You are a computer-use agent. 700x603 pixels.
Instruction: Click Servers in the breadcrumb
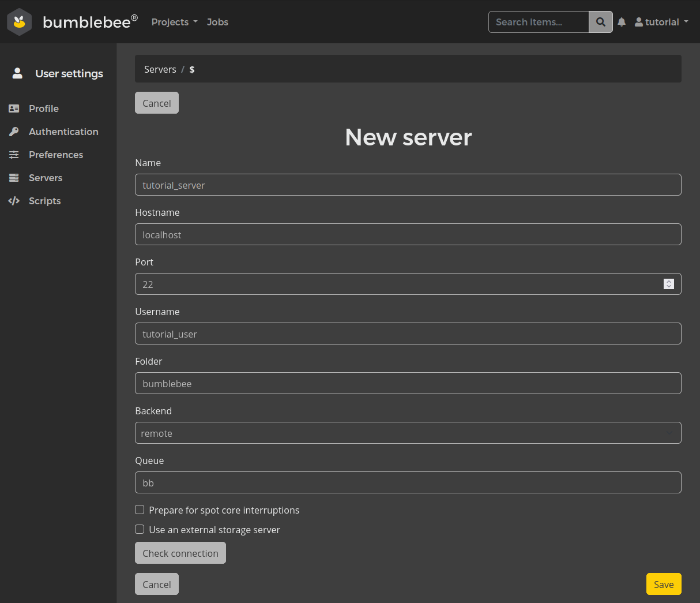160,69
